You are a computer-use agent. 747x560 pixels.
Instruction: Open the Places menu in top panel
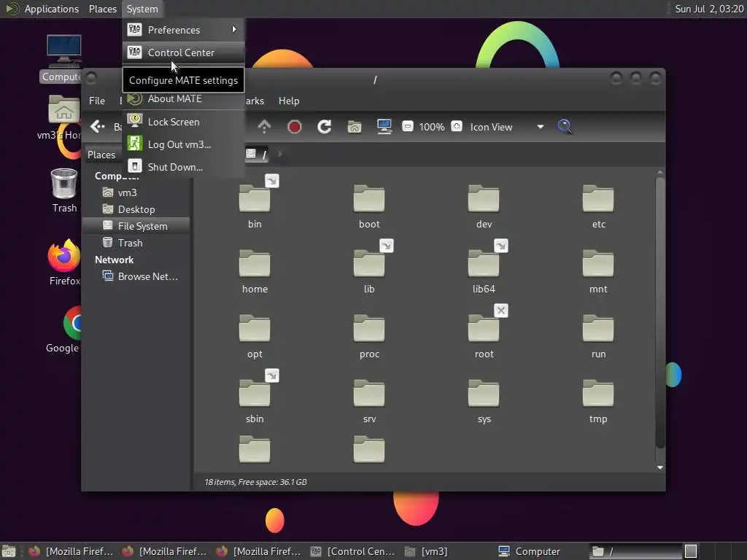pos(102,9)
